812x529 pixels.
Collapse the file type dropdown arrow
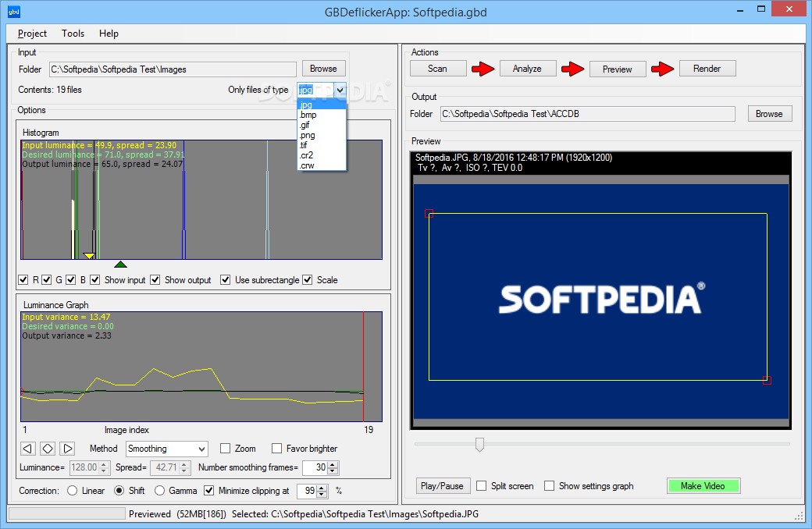[x=340, y=90]
